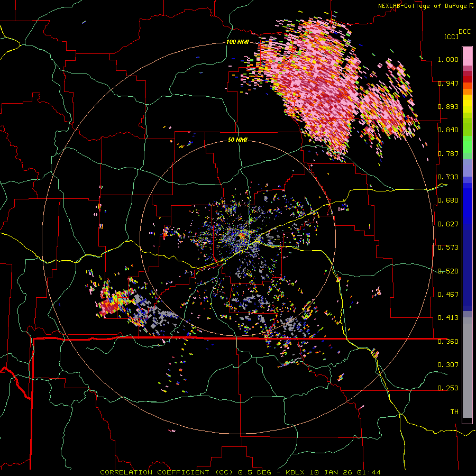Click the pink top segment of color bar
476x476 pixels.
click(467, 56)
